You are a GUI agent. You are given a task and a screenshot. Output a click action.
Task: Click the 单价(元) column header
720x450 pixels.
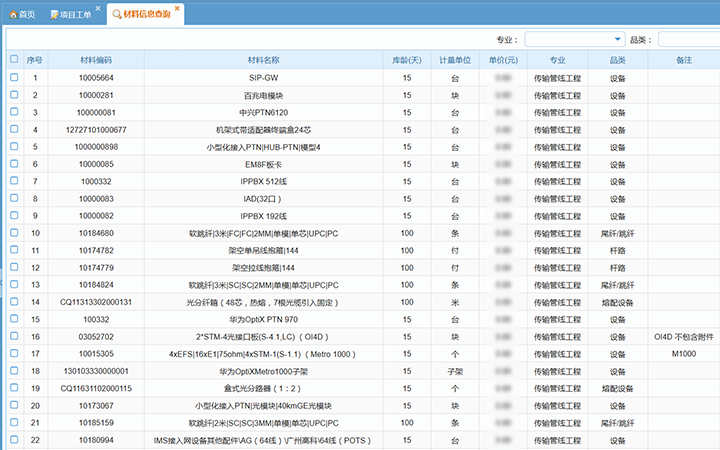tap(503, 60)
